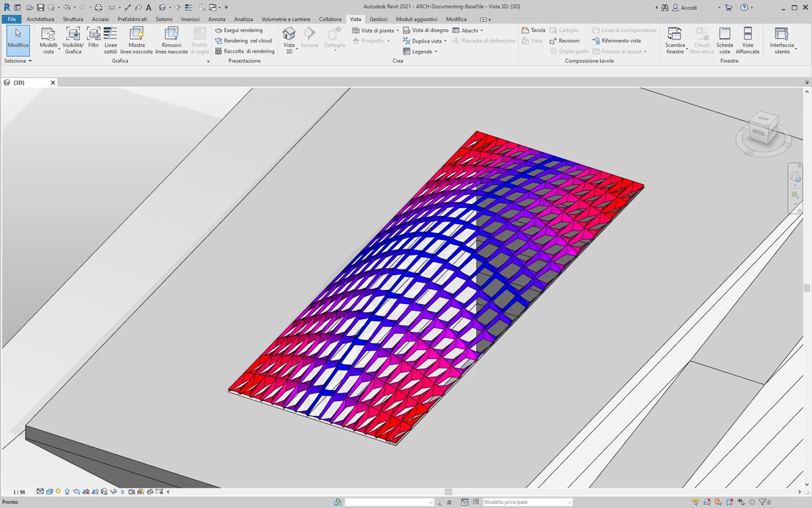Close the {3D} view tab
The width and height of the screenshot is (812, 508).
[x=53, y=83]
